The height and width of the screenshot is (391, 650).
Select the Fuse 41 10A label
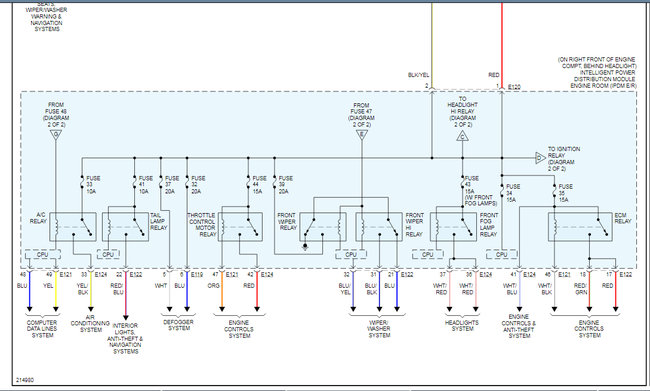[x=145, y=185]
